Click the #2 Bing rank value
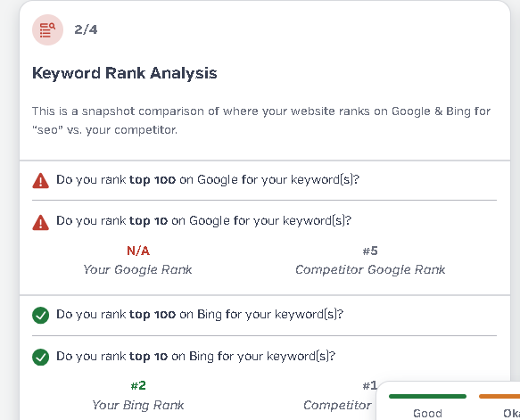The image size is (520, 420). (x=138, y=385)
